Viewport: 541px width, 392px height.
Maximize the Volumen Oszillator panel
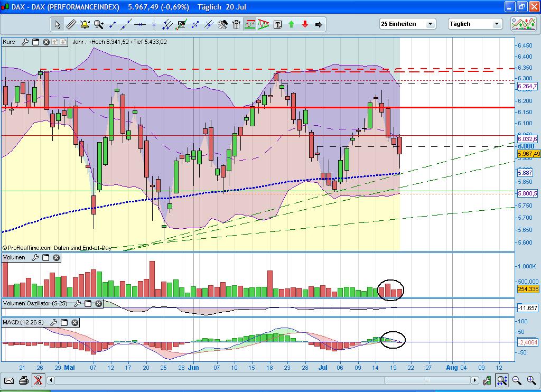click(x=88, y=303)
